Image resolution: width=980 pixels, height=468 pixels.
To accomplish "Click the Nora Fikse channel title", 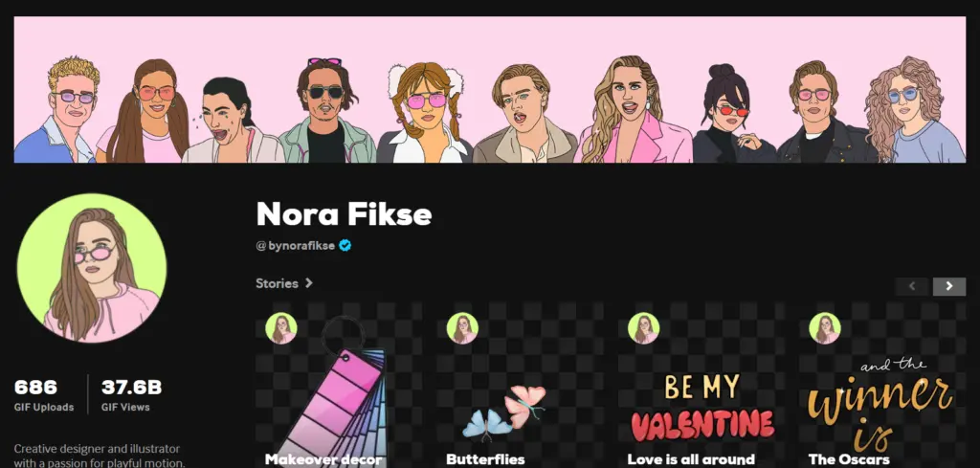I will [344, 213].
